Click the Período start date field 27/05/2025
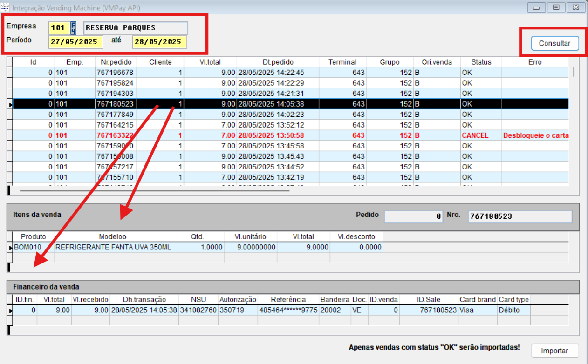Image resolution: width=588 pixels, height=364 pixels. coord(75,42)
